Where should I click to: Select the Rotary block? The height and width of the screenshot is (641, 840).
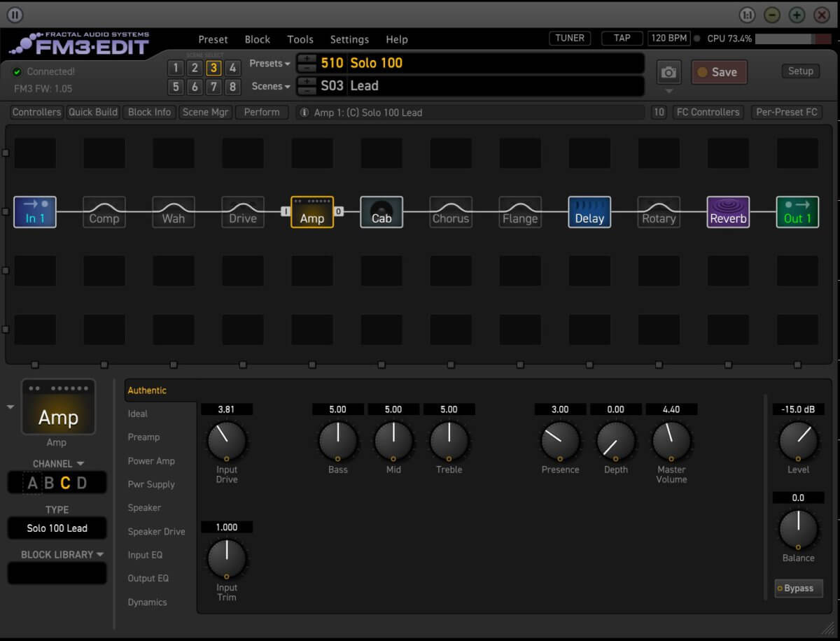coord(659,211)
